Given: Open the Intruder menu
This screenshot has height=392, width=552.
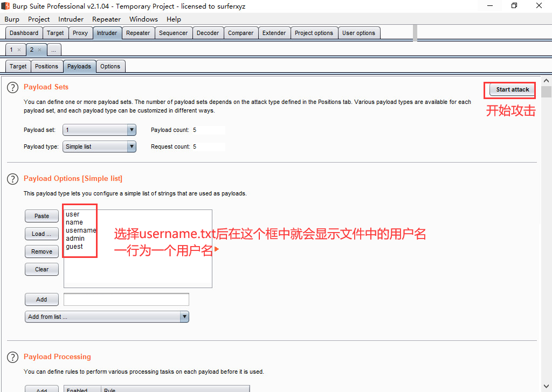Looking at the screenshot, I should [71, 19].
